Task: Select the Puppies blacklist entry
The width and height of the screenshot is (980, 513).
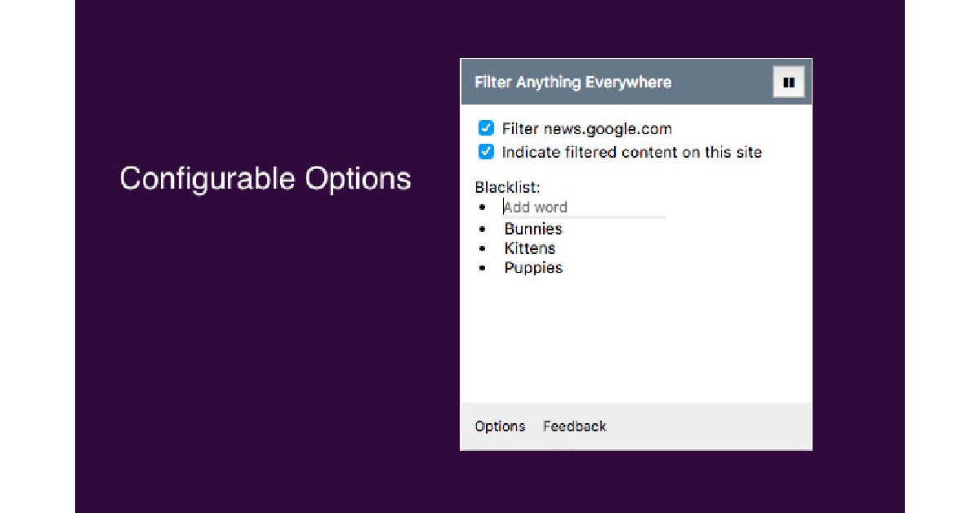Action: 533,268
